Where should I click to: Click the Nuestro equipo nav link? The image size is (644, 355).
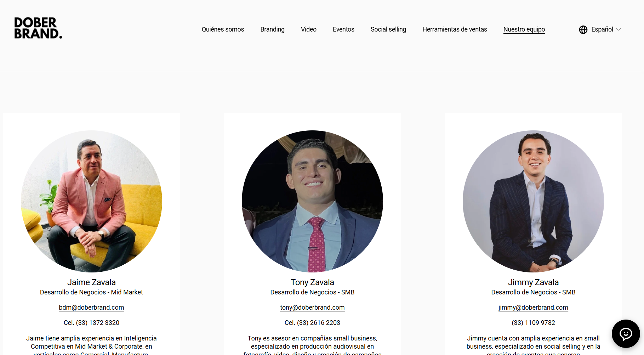[524, 29]
